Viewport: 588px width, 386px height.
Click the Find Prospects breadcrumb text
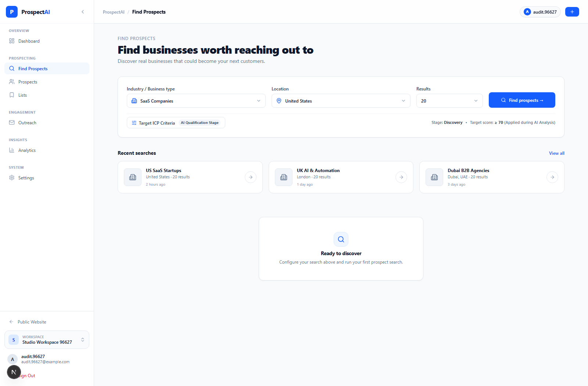point(149,12)
